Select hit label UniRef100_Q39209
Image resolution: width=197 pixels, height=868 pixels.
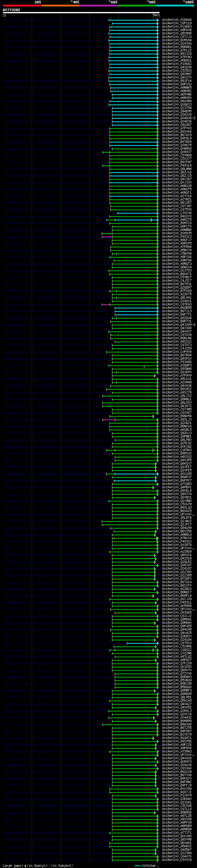(x=177, y=115)
